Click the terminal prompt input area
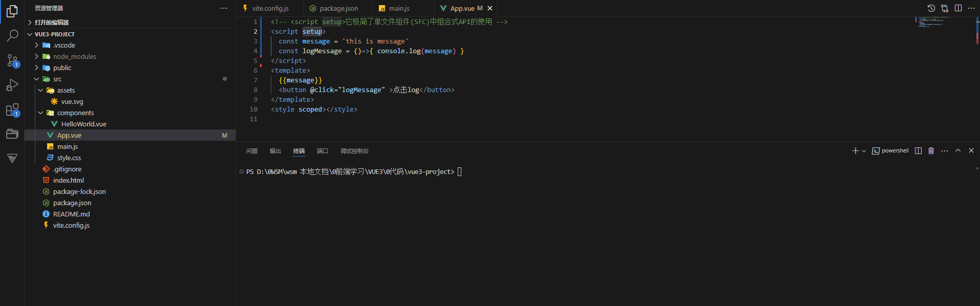980x306 pixels. [x=459, y=172]
